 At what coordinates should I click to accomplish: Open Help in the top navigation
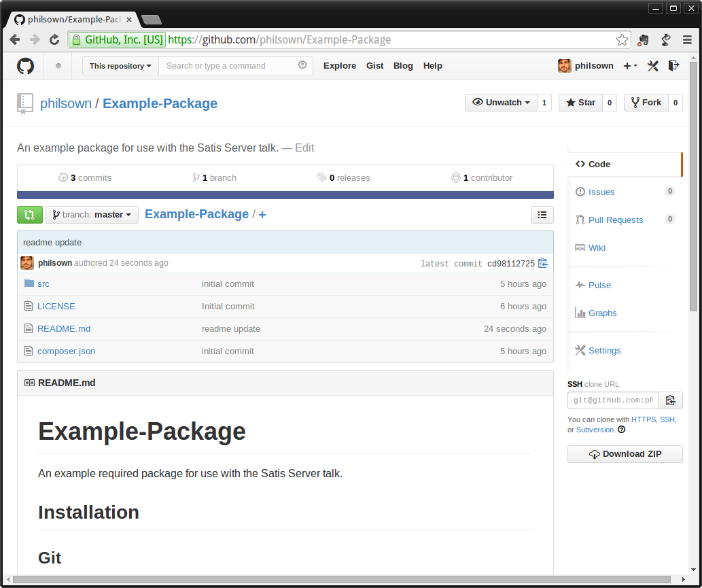pyautogui.click(x=432, y=66)
